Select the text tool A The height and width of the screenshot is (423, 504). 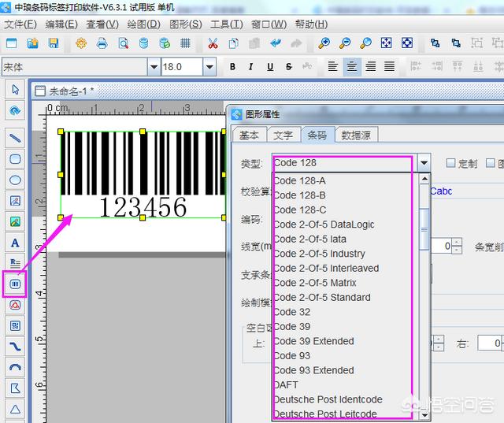15,243
